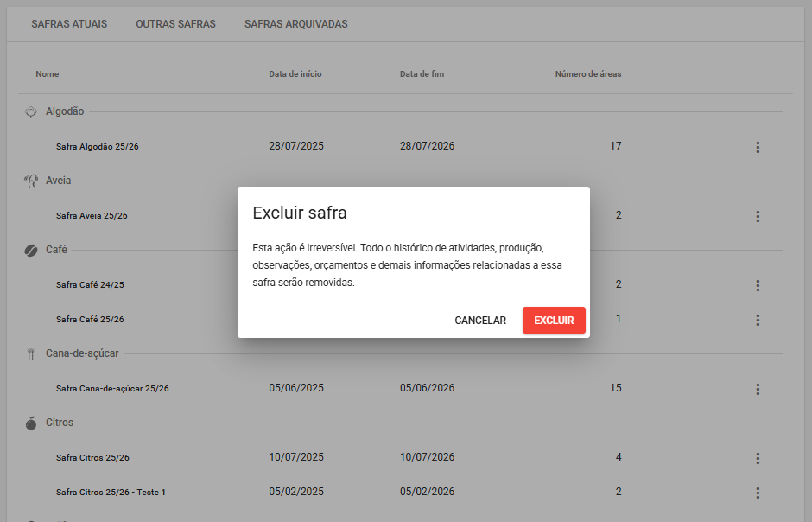Click the Número de áreas column header

pos(587,74)
